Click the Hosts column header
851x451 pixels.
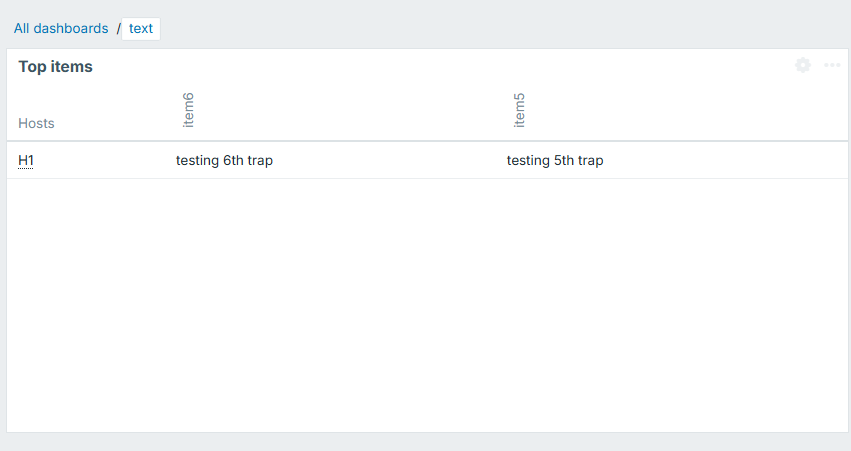(x=36, y=123)
